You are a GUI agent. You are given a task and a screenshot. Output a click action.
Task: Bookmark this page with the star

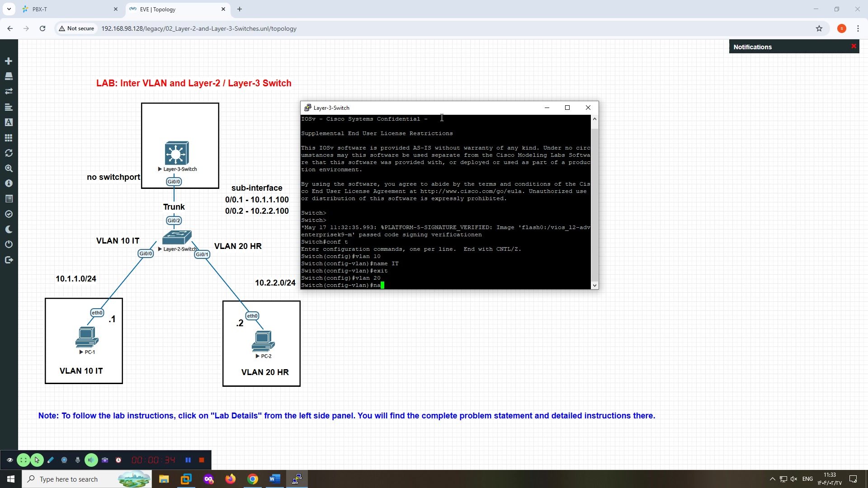click(x=819, y=28)
